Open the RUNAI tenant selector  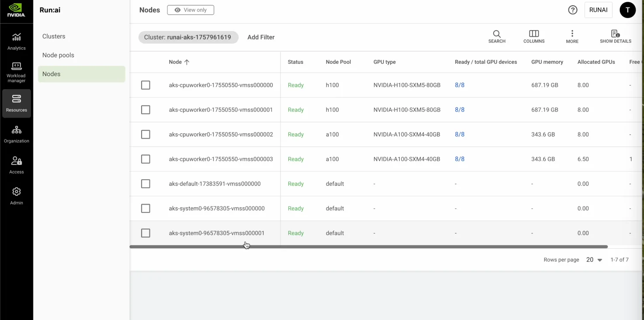tap(598, 10)
